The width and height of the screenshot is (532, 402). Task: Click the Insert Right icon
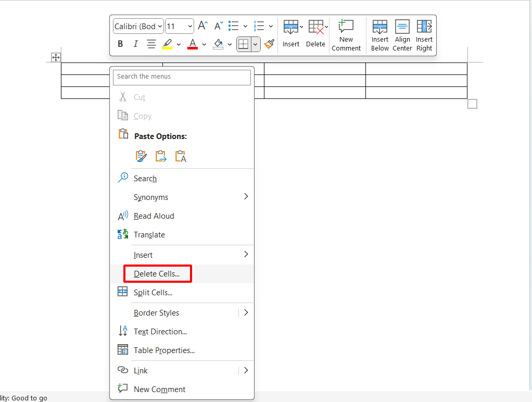(x=424, y=35)
